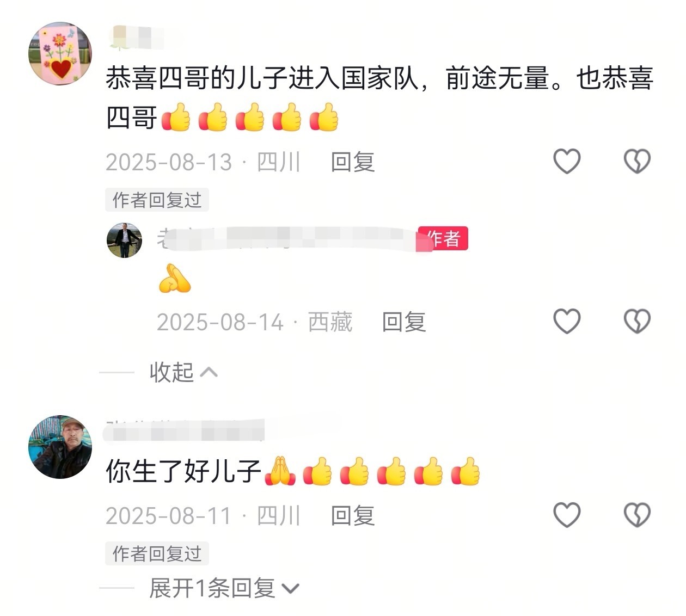Screen dimensions: 686x616
Task: Reply to the author's 2025-08-14 comment
Action: (x=404, y=322)
